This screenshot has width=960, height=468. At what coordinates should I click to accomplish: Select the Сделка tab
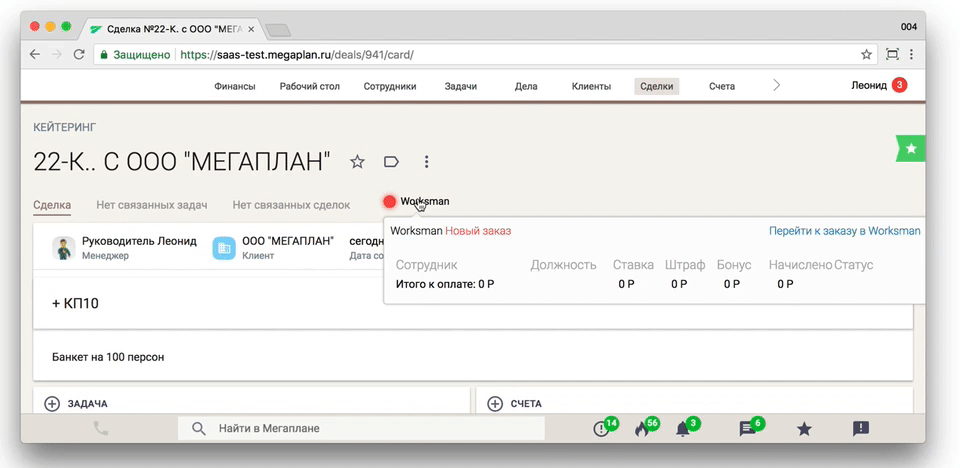[x=52, y=205]
